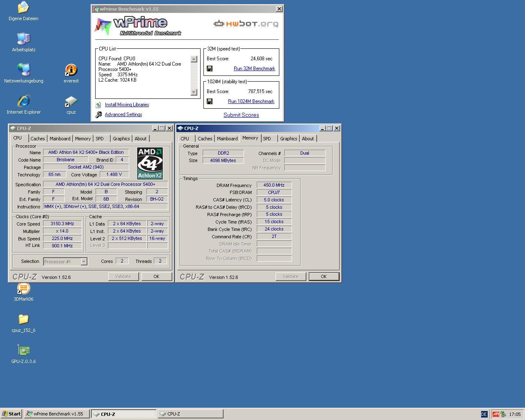This screenshot has height=420, width=525.
Task: Switch to Mainboard tab in left CPU-Z window
Action: click(60, 139)
